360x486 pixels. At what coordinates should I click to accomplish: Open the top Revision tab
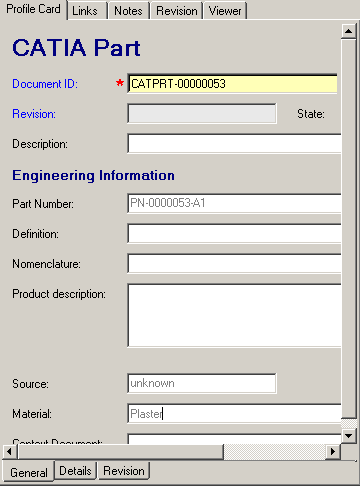coord(177,11)
